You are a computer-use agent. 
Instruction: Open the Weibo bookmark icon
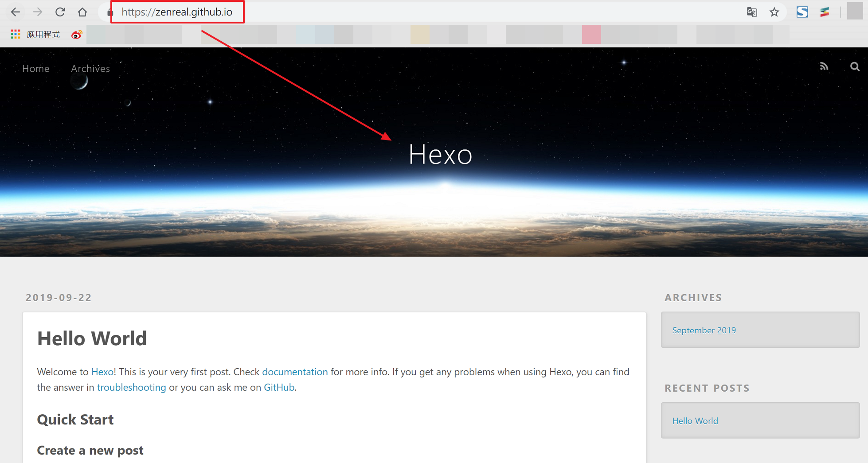(x=77, y=35)
